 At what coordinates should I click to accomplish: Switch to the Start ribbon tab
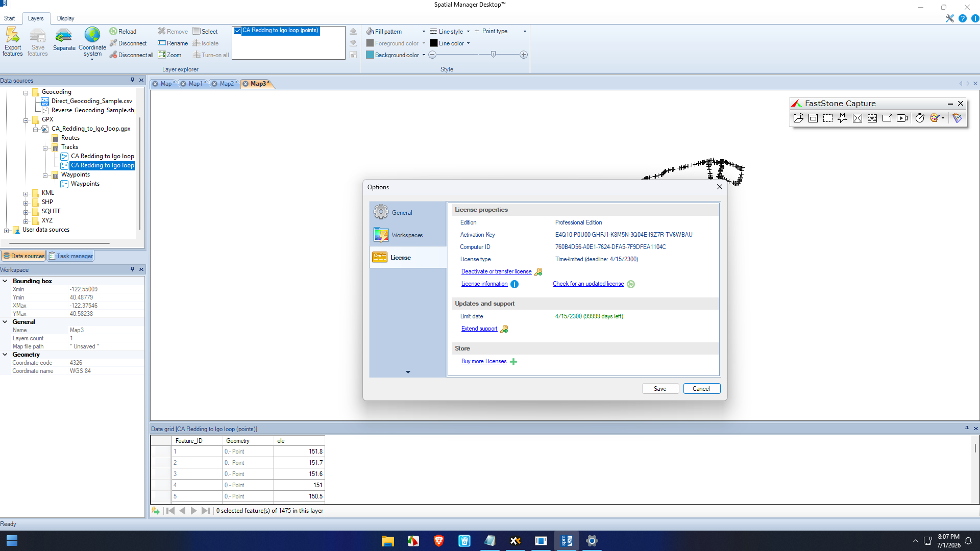pyautogui.click(x=10, y=18)
